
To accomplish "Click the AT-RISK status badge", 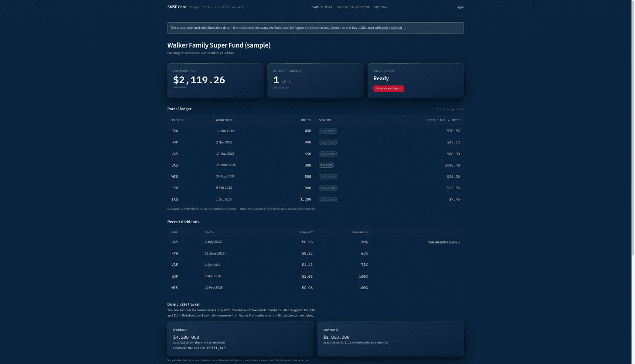I will 326,165.
